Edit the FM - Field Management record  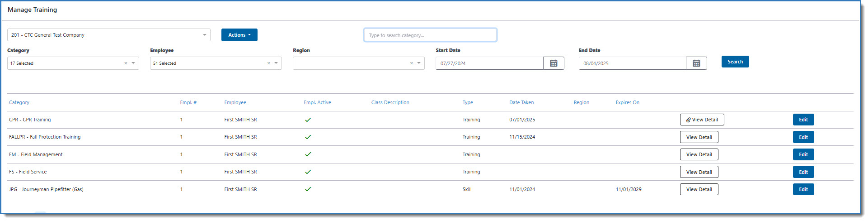803,154
